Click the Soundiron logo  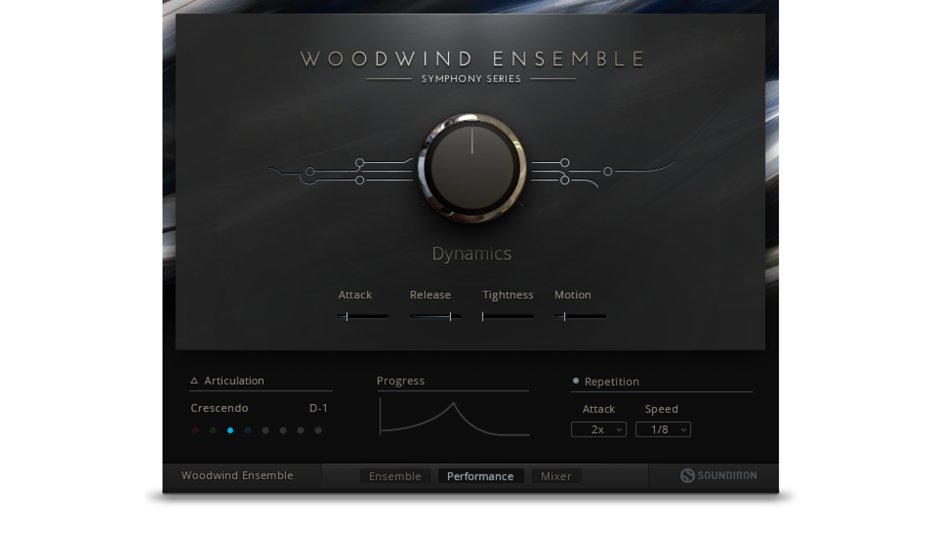(718, 476)
